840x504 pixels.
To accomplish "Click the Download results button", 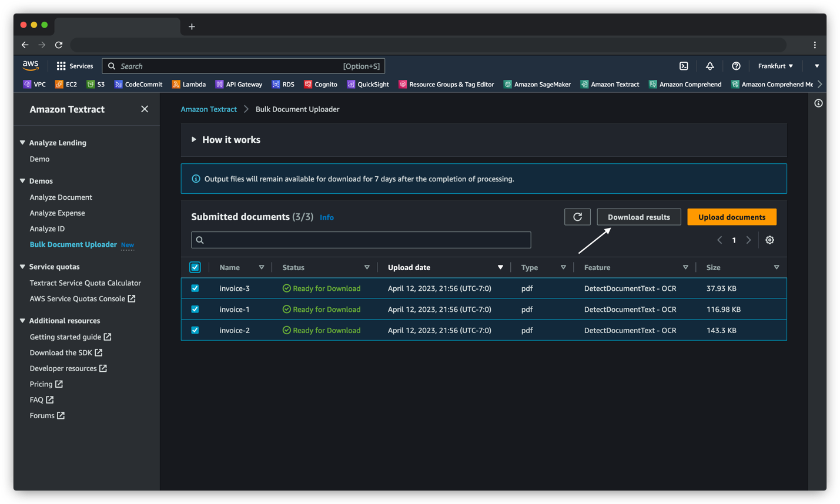I will pos(638,217).
